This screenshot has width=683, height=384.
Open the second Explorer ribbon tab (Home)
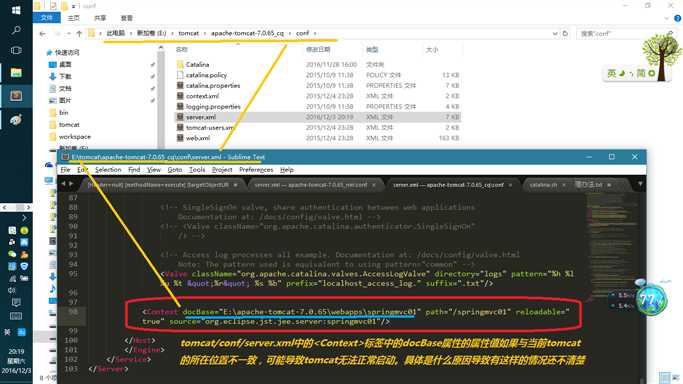pyautogui.click(x=74, y=18)
